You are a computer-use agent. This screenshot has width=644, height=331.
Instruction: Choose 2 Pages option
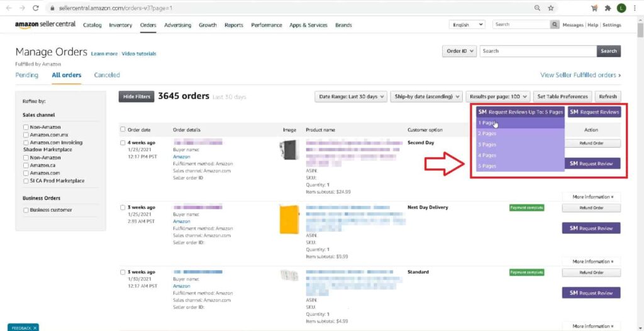coord(520,134)
